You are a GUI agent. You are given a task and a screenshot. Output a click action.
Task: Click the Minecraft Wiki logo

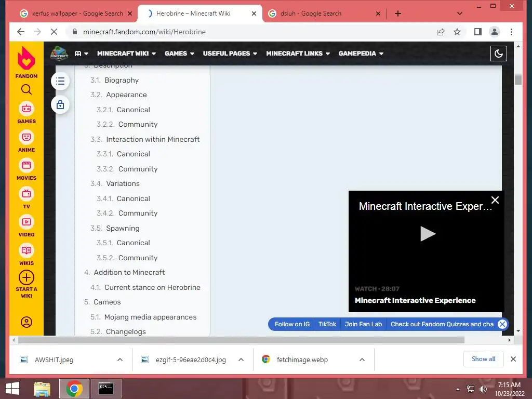59,54
